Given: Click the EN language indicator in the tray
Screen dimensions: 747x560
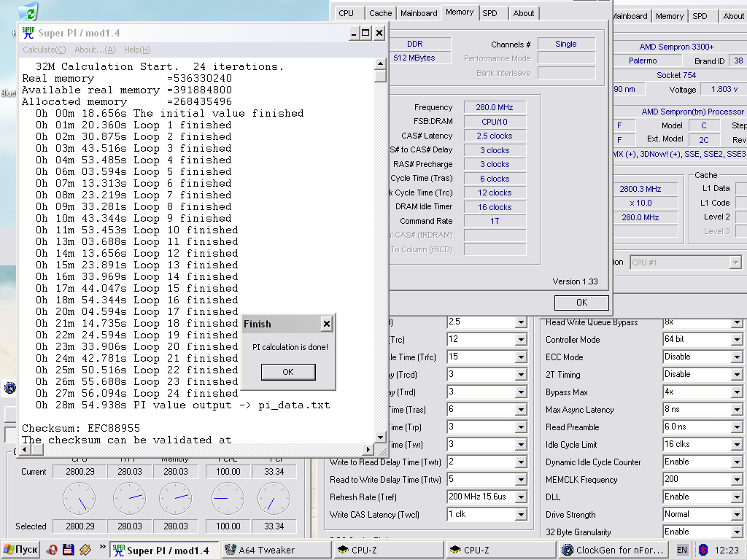Looking at the screenshot, I should tap(682, 550).
